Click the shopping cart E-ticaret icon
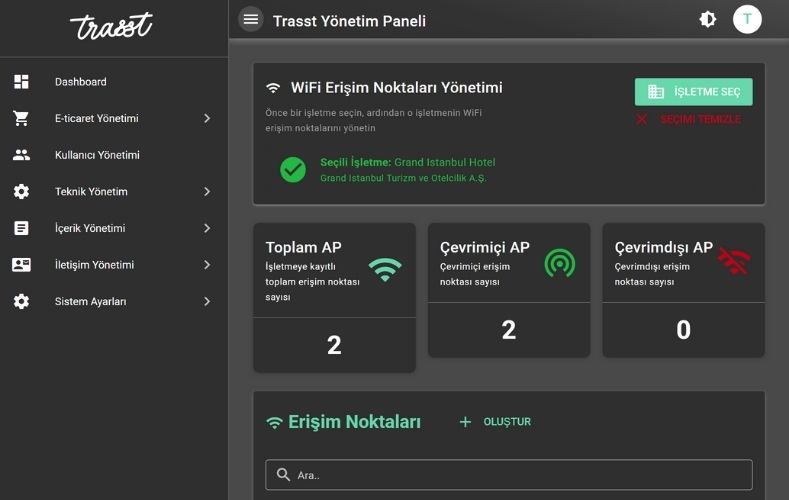Image resolution: width=789 pixels, height=500 pixels. [x=21, y=118]
